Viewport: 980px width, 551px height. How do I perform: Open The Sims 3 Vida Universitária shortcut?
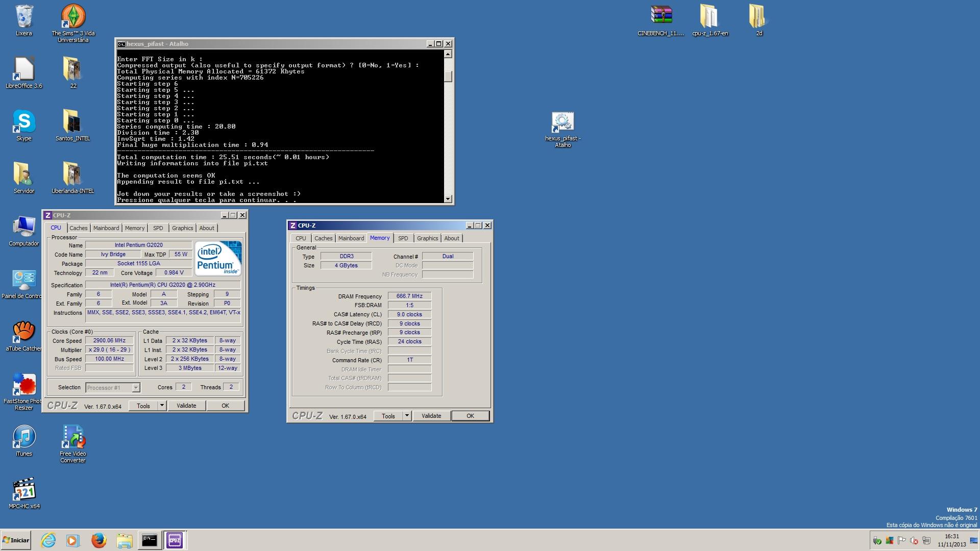tap(73, 23)
